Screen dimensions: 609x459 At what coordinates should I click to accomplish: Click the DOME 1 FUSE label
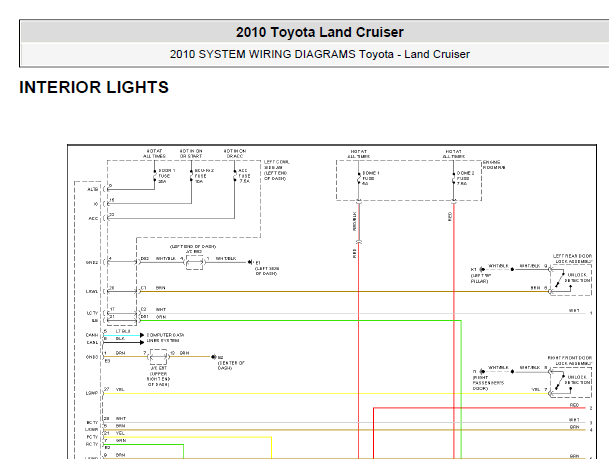[371, 178]
